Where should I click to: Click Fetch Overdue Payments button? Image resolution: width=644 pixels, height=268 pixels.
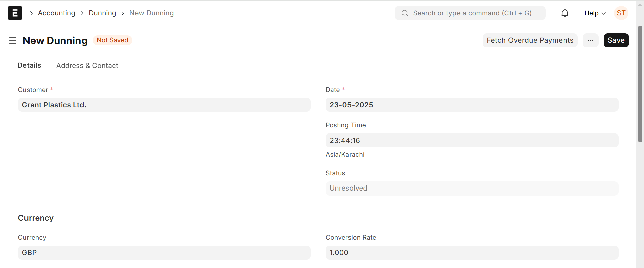point(530,40)
